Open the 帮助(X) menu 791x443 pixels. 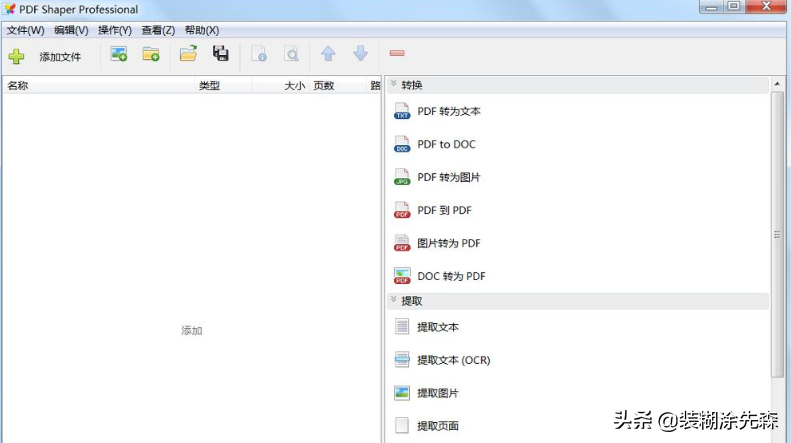[202, 30]
